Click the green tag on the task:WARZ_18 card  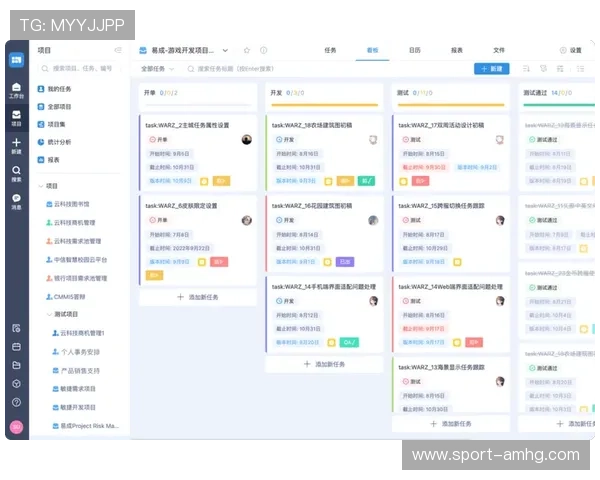[x=366, y=181]
